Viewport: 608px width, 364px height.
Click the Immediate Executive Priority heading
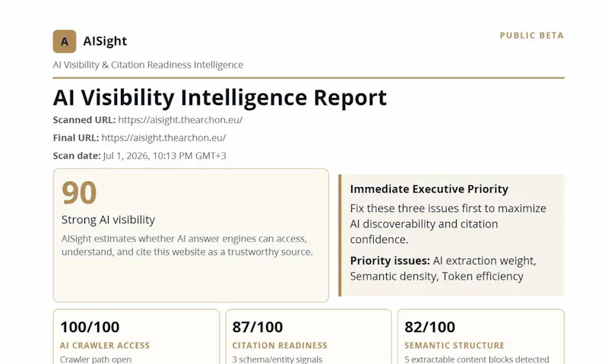429,189
